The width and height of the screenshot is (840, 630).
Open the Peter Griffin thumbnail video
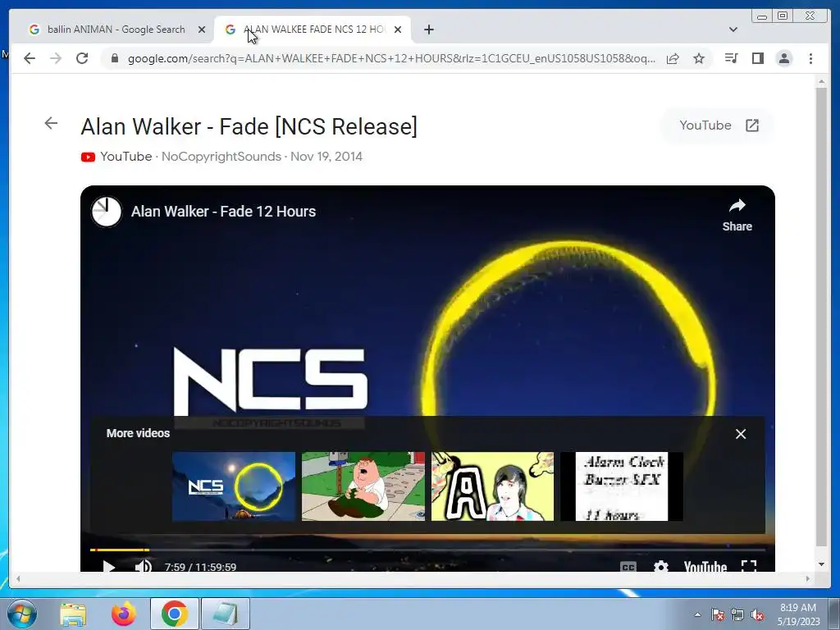click(363, 486)
